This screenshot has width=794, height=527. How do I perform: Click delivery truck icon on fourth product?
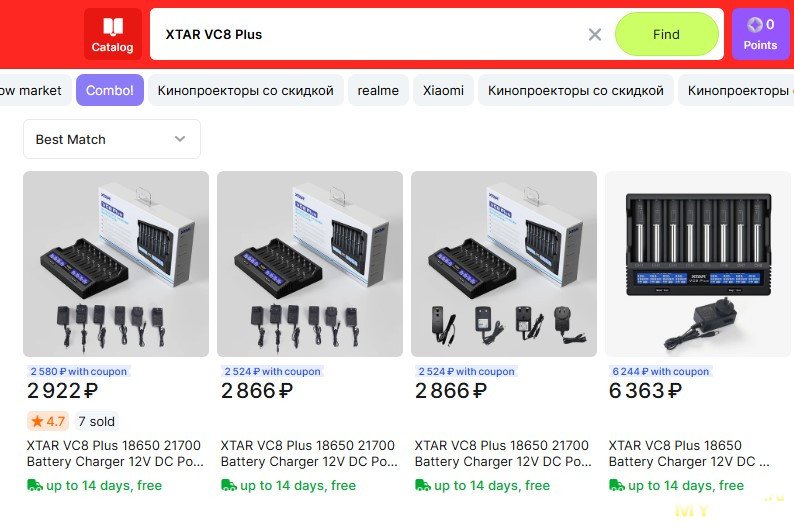click(616, 485)
